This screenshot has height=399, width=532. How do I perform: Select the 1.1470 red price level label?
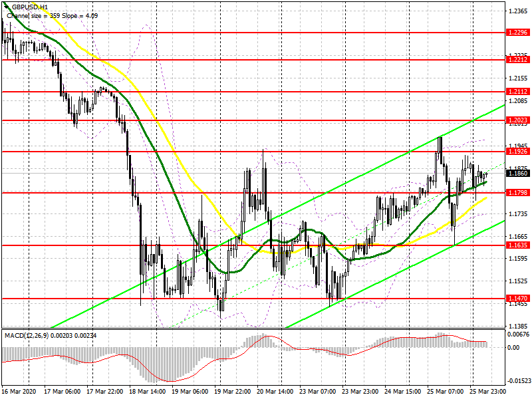(518, 298)
